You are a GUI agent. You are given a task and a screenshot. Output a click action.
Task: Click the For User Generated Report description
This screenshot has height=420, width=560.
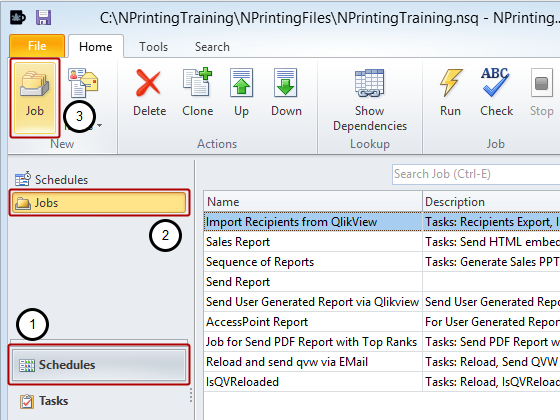(x=491, y=322)
